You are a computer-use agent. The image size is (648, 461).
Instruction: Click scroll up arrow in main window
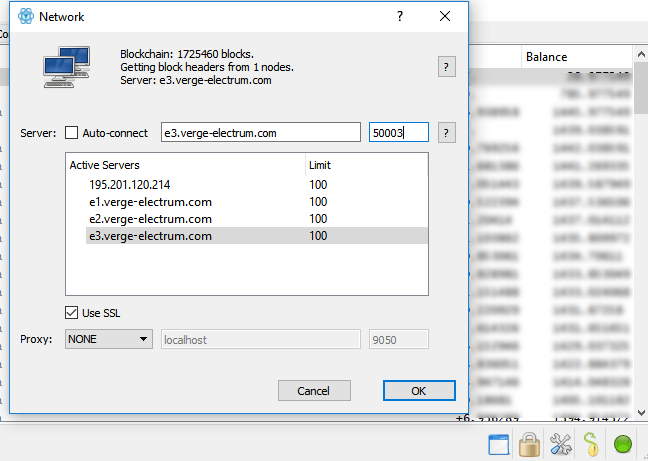click(641, 54)
